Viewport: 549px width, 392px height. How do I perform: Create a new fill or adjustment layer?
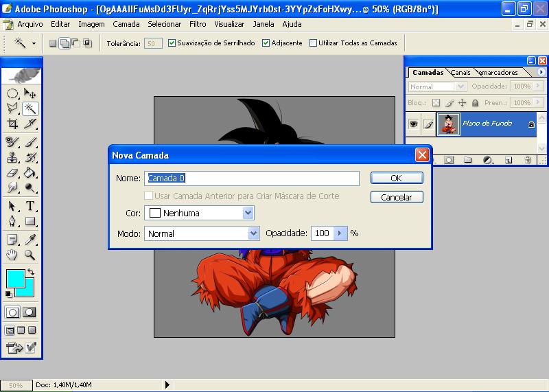point(487,160)
